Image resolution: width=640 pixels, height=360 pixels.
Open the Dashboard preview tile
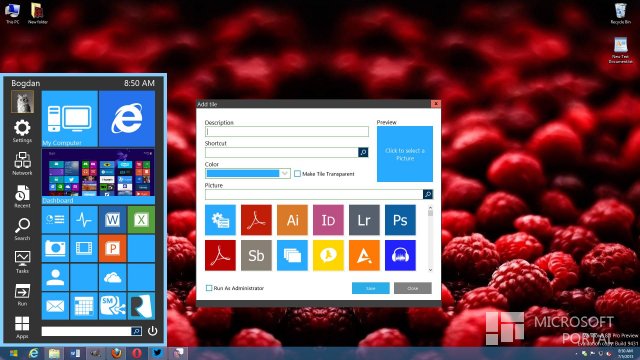[98, 176]
